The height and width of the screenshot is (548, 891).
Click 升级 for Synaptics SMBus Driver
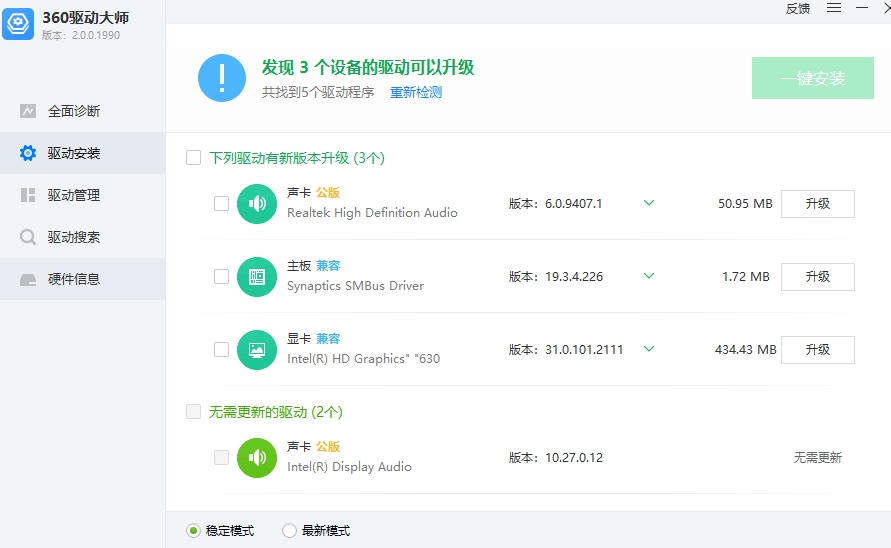pos(818,277)
